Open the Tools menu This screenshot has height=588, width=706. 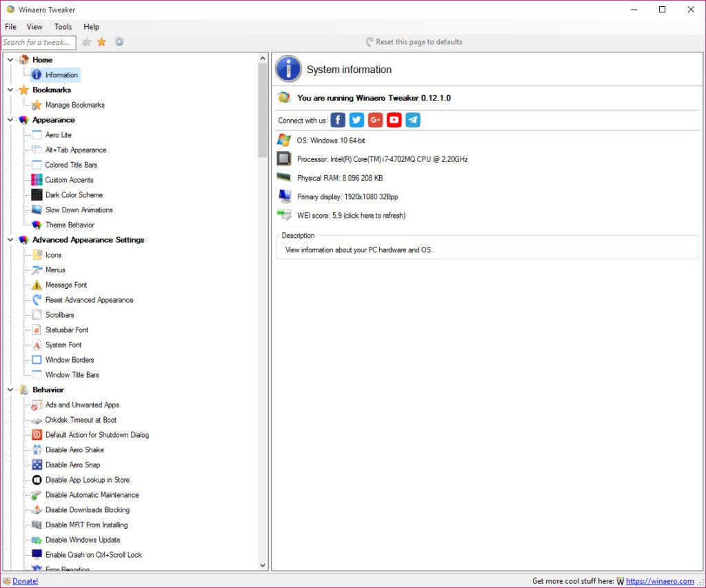[63, 27]
